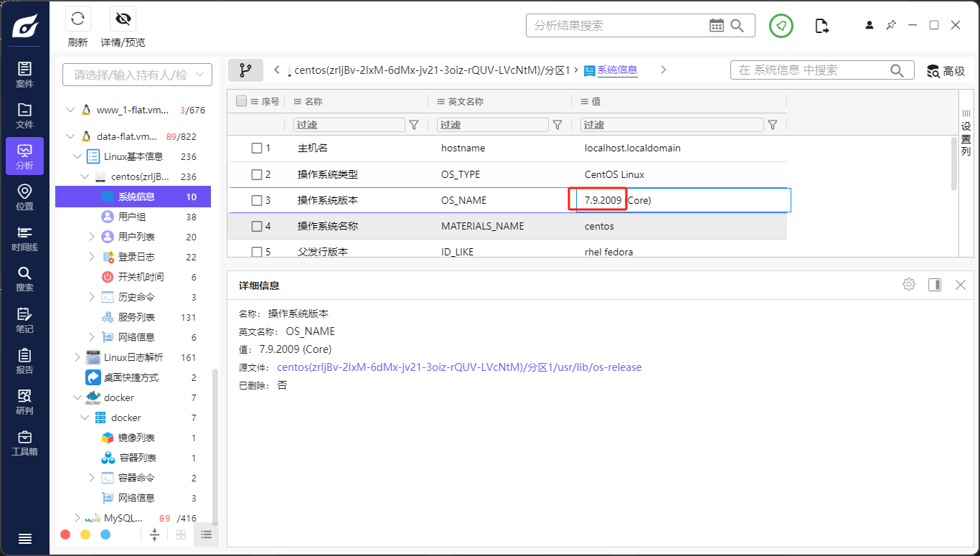Image resolution: width=980 pixels, height=556 pixels.
Task: Open the detail panel settings gear
Action: click(909, 285)
